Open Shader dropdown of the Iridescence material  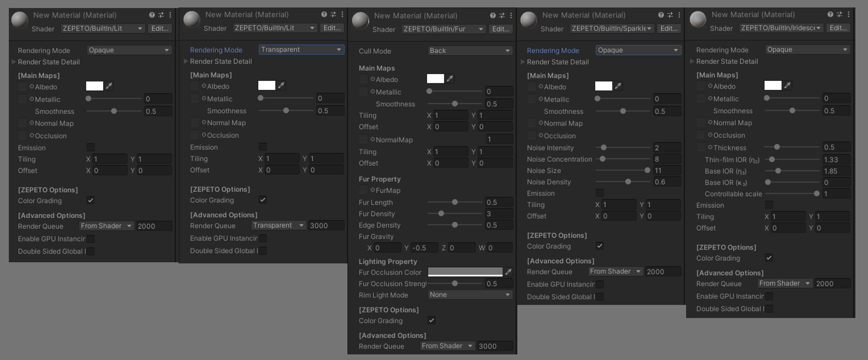[781, 28]
